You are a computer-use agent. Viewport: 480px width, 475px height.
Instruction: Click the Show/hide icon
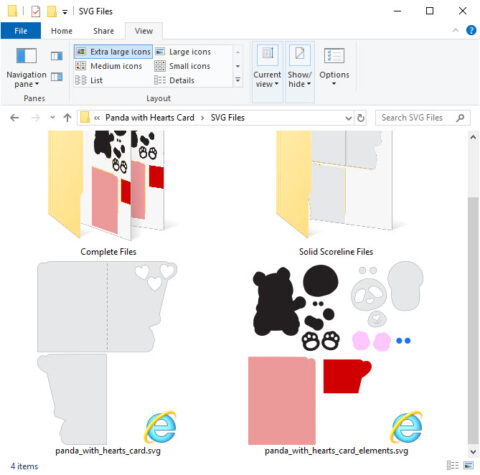pos(299,54)
